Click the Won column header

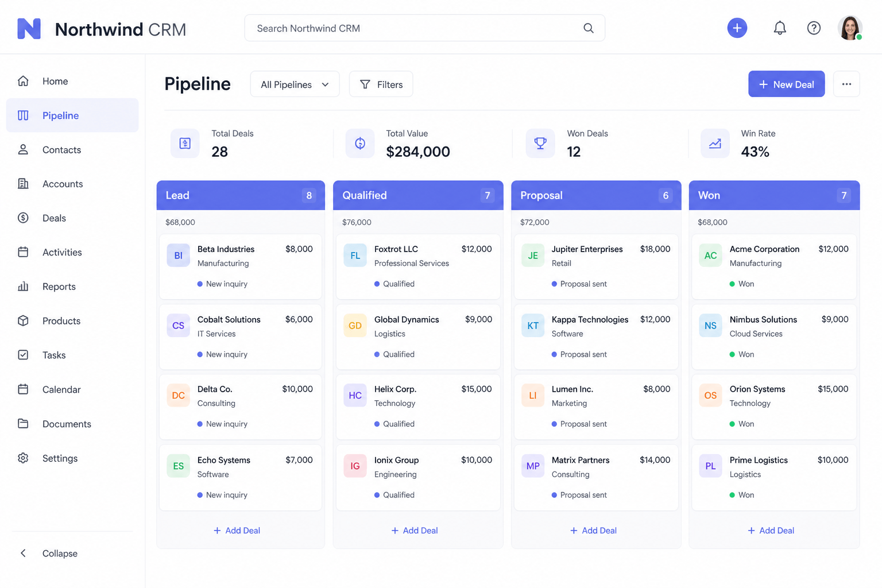tap(774, 195)
